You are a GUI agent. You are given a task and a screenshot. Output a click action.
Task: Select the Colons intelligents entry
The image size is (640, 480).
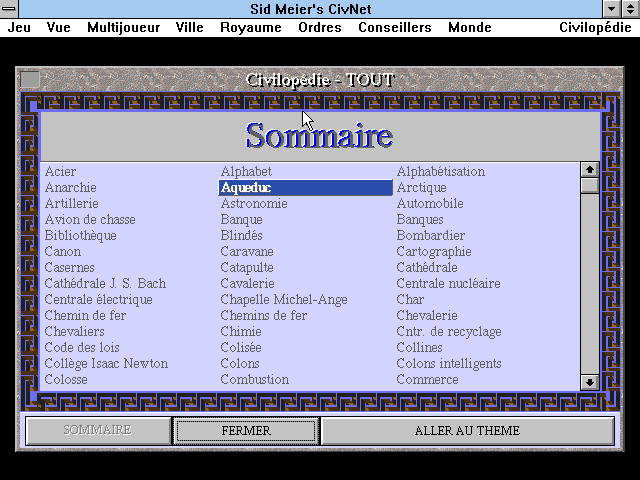[x=449, y=363]
